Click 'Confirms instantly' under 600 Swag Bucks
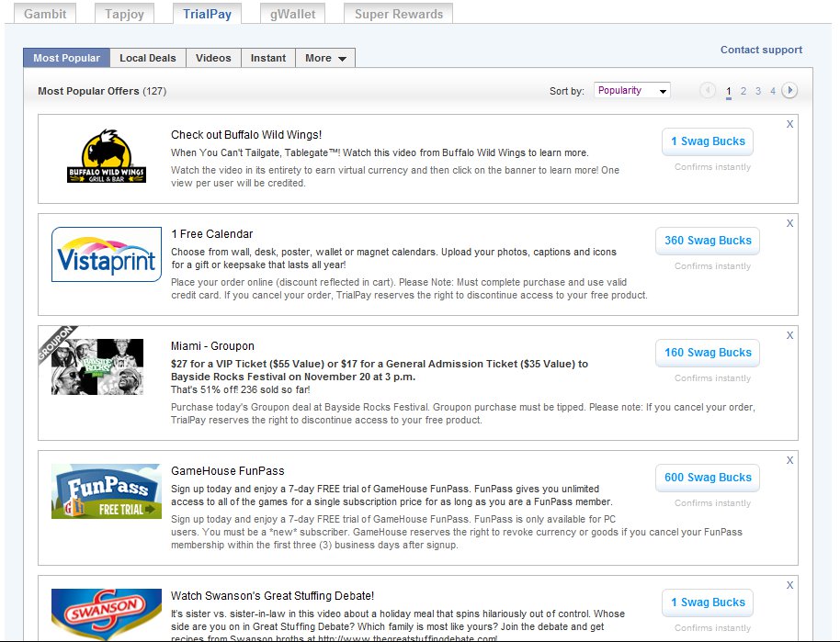The height and width of the screenshot is (642, 840). pyautogui.click(x=712, y=502)
